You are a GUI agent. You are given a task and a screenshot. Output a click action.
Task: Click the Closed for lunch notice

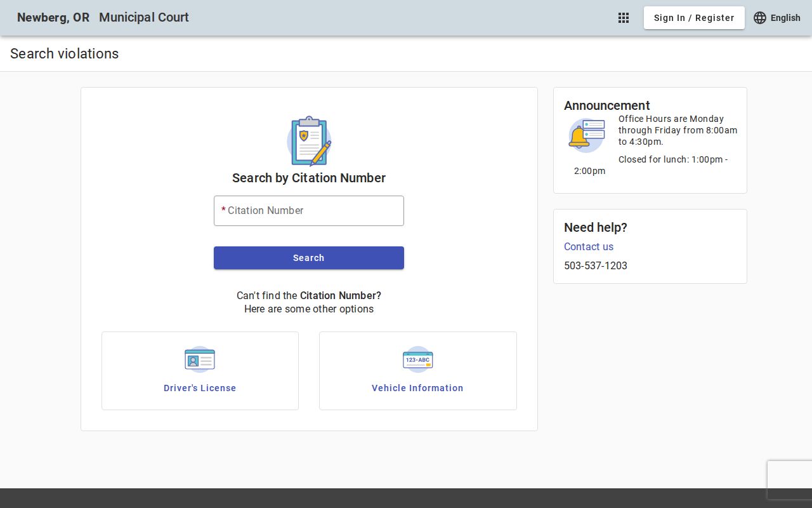pos(651,165)
